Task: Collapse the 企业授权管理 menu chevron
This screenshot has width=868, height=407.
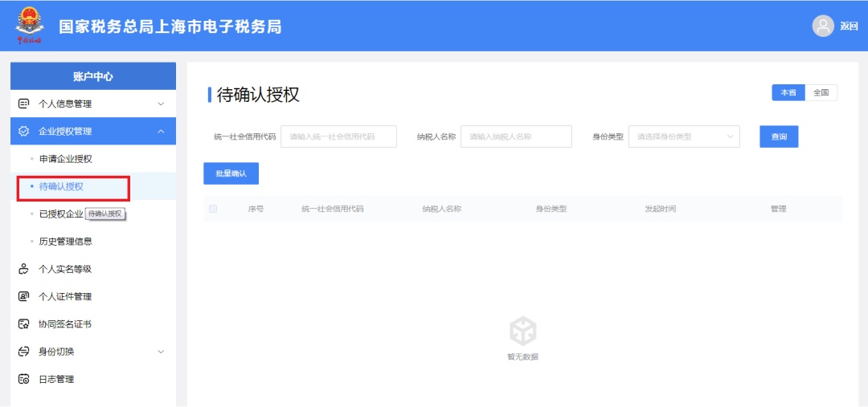Action: [x=161, y=131]
